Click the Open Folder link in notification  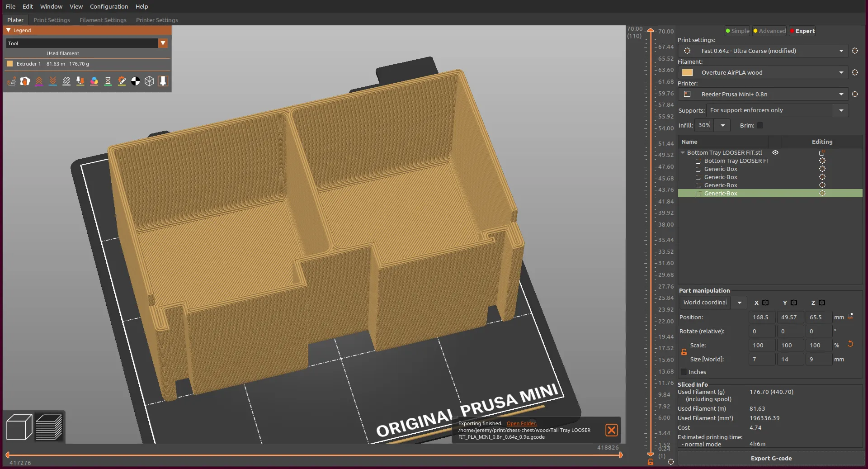(x=521, y=423)
